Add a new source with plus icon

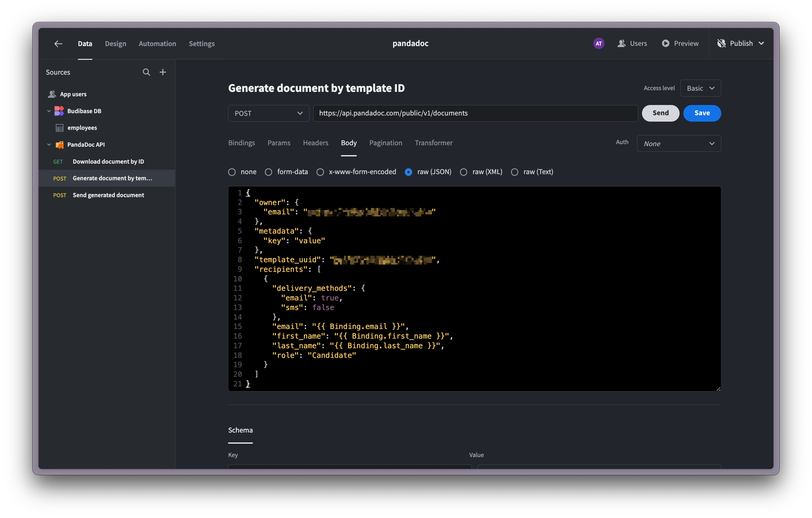163,72
